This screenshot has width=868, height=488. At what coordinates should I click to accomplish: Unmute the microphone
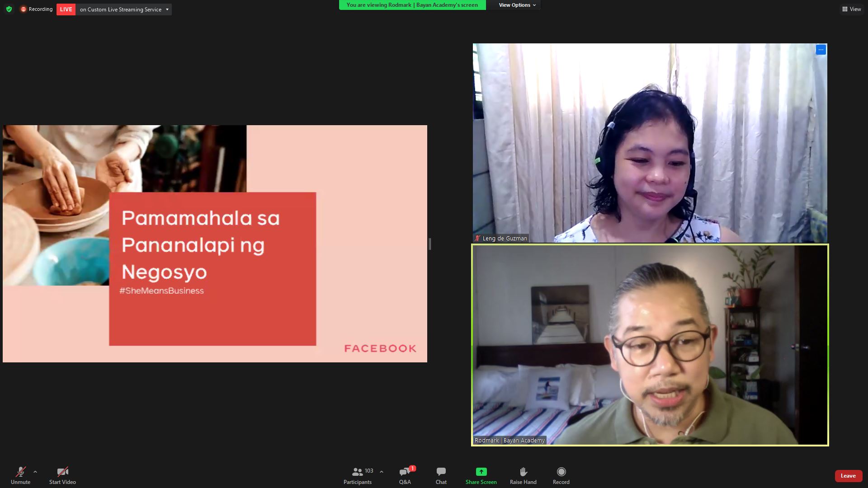coord(20,476)
